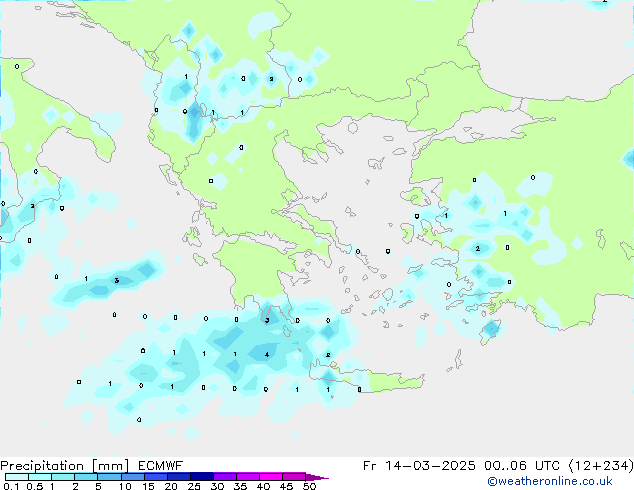Click the legend label 45
Screen dimensions: 634x490
tap(286, 487)
